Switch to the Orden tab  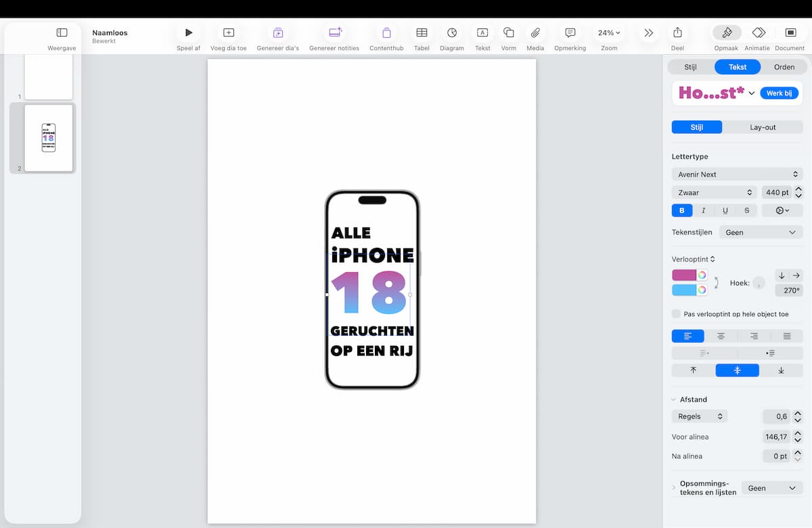(784, 67)
